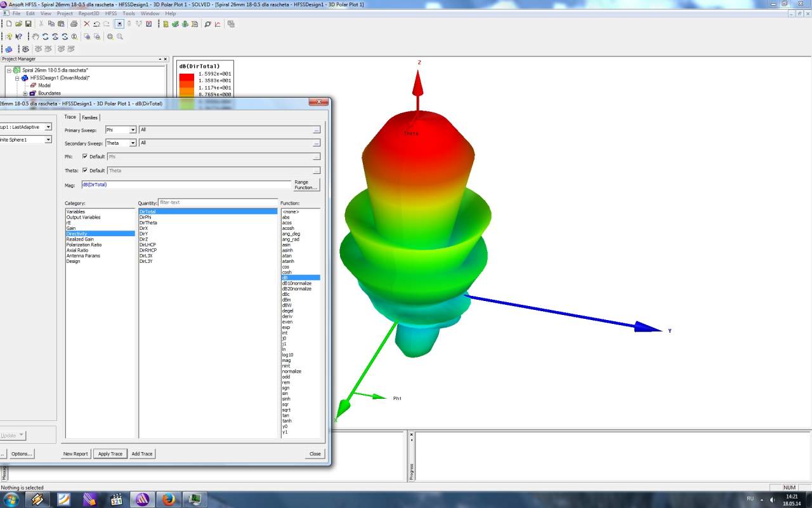Open the Primary Sweep dropdown
Viewport: 812px width, 508px height.
(x=133, y=130)
